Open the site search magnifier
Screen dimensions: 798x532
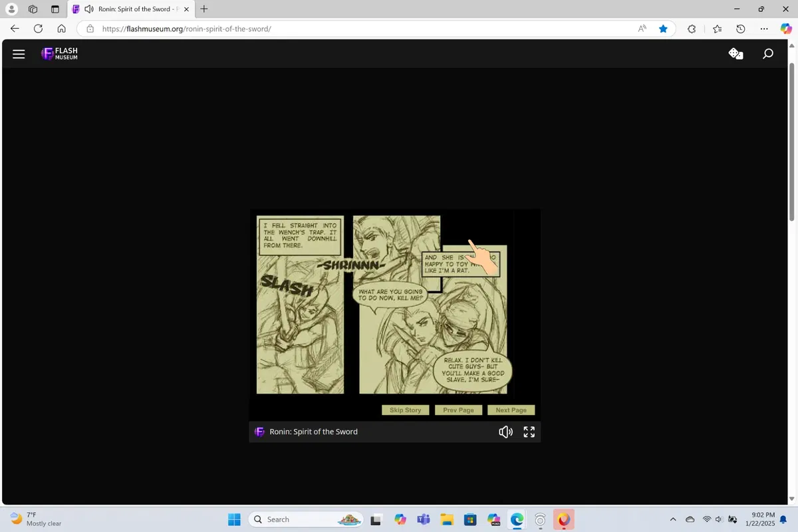(x=768, y=54)
